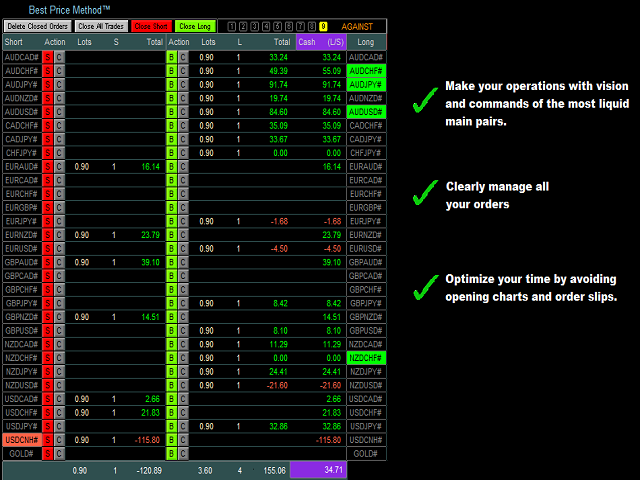Click green B buy button for USDJPY#
Screen dimensions: 640x480
[171, 426]
